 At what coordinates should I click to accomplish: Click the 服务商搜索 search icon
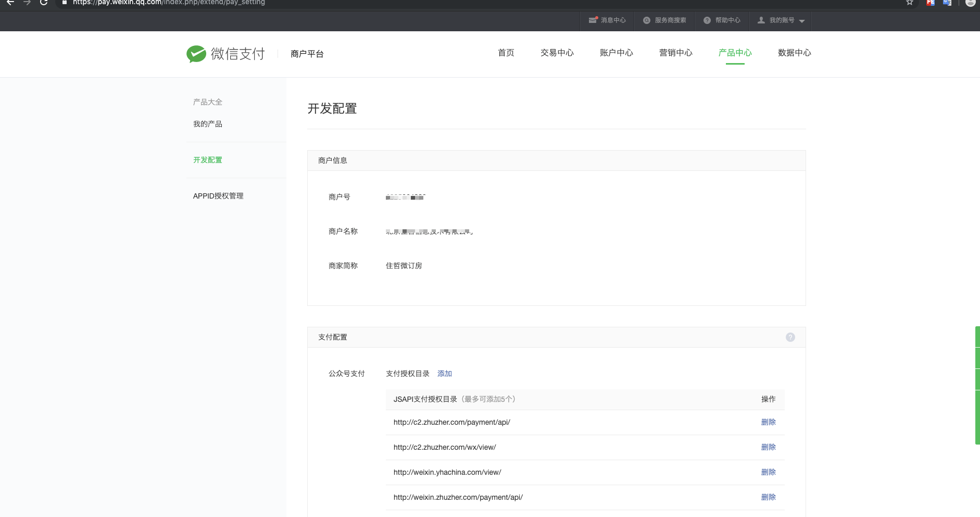(647, 20)
